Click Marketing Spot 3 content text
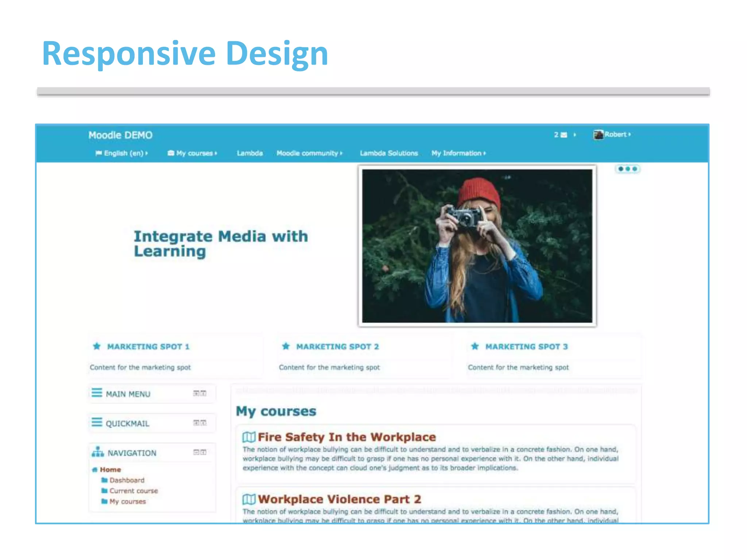747x560 pixels. 518,367
